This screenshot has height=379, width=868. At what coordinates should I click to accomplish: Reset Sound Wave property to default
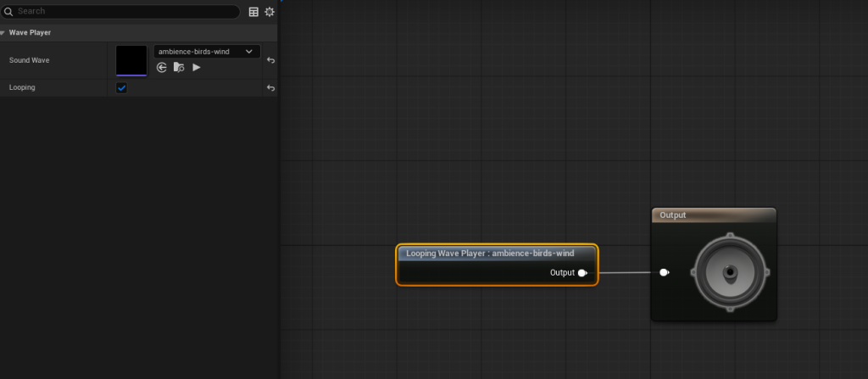(x=270, y=60)
